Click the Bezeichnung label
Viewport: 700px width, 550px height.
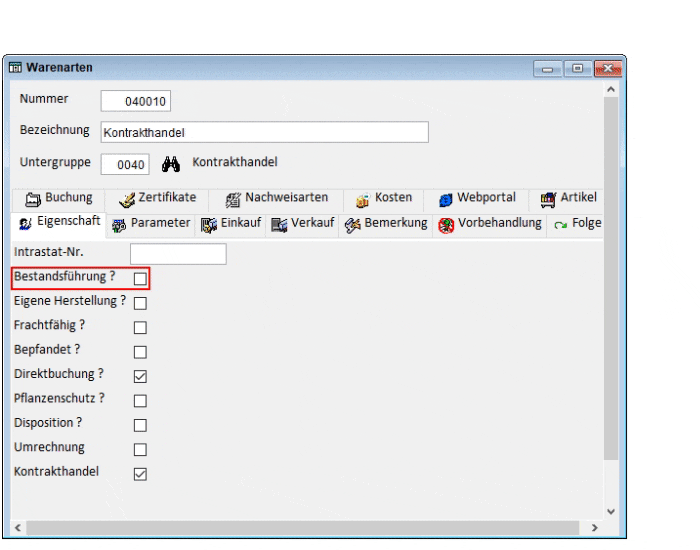(x=54, y=130)
